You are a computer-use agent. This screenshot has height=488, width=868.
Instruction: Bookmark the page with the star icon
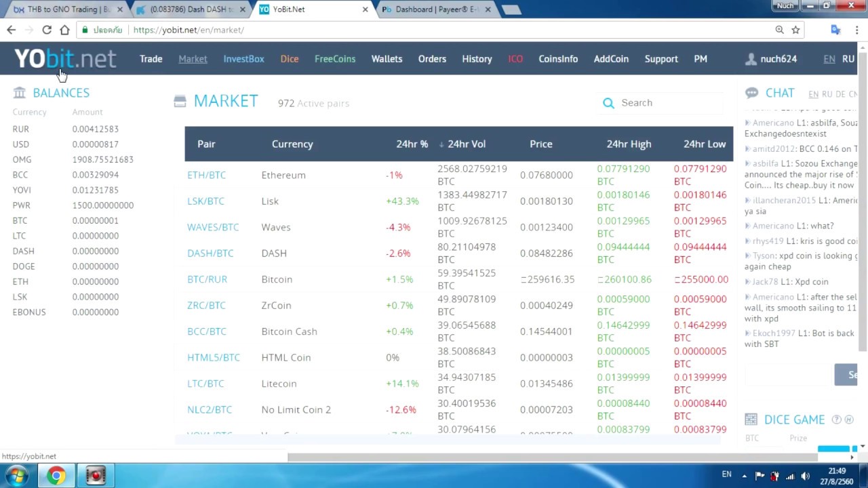(795, 30)
